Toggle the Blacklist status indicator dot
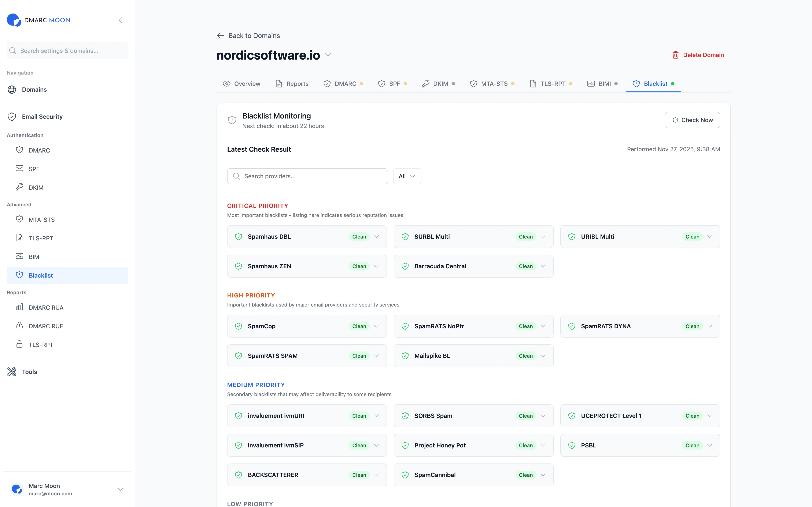This screenshot has height=507, width=812. pos(673,84)
